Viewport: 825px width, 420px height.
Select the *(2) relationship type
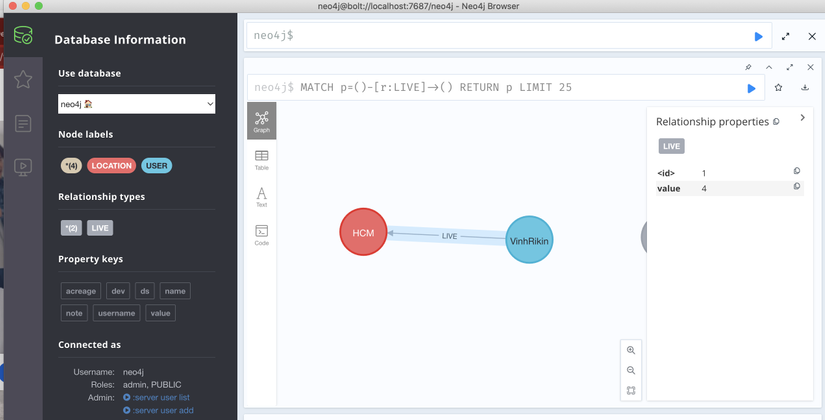click(71, 228)
